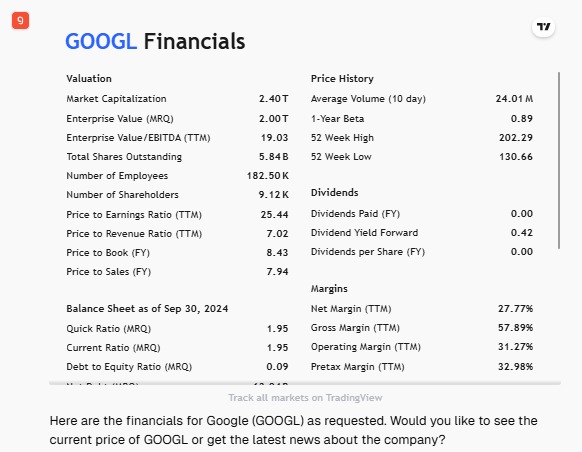Image resolution: width=582 pixels, height=452 pixels.
Task: Click the assistant reply text about Google financials
Action: tap(293, 430)
